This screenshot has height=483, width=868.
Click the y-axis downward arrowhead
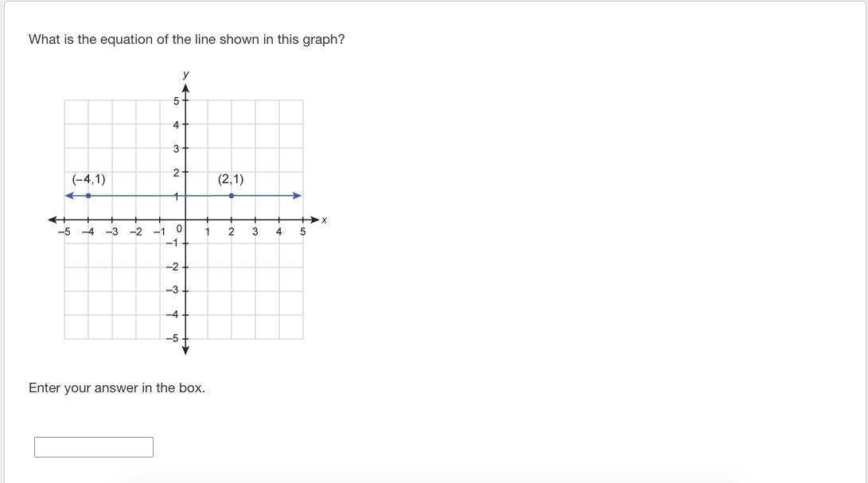point(185,350)
